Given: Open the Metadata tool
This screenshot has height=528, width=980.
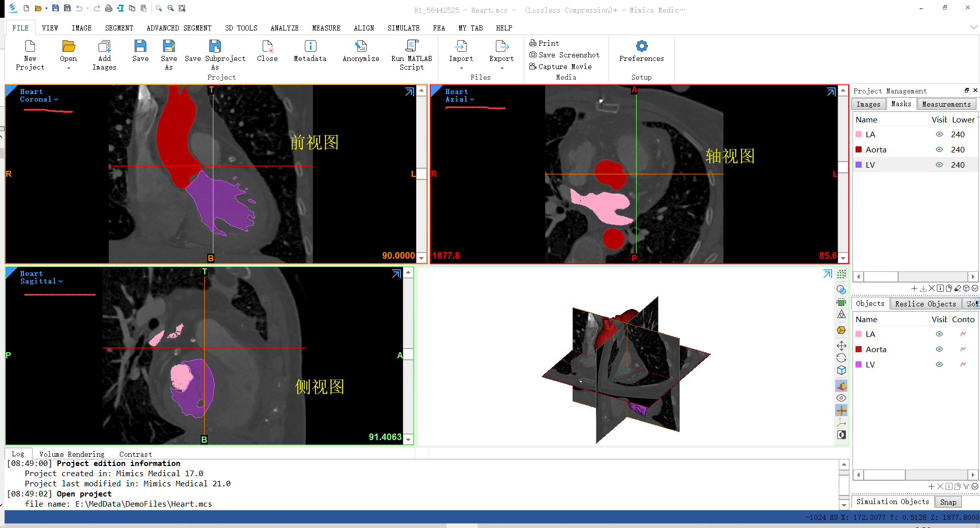Looking at the screenshot, I should (310, 51).
